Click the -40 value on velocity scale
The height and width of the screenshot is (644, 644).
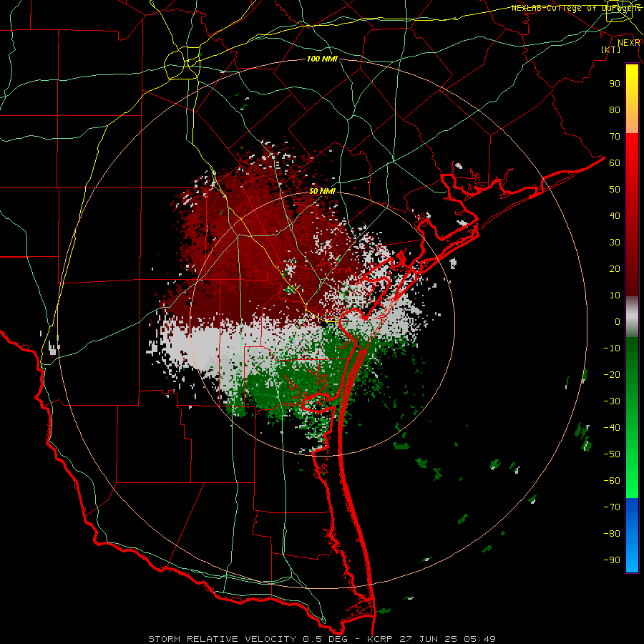[x=612, y=428]
